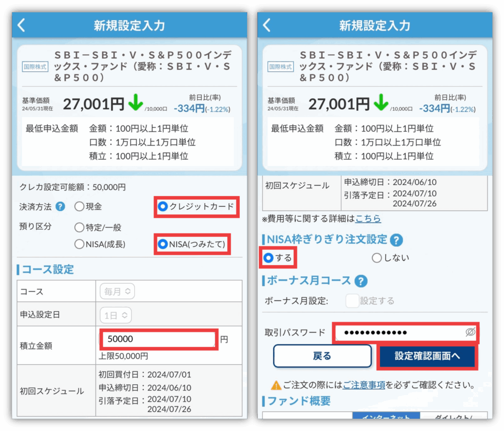Toggle password visibility eye icon
The height and width of the screenshot is (431, 504).
coord(470,332)
